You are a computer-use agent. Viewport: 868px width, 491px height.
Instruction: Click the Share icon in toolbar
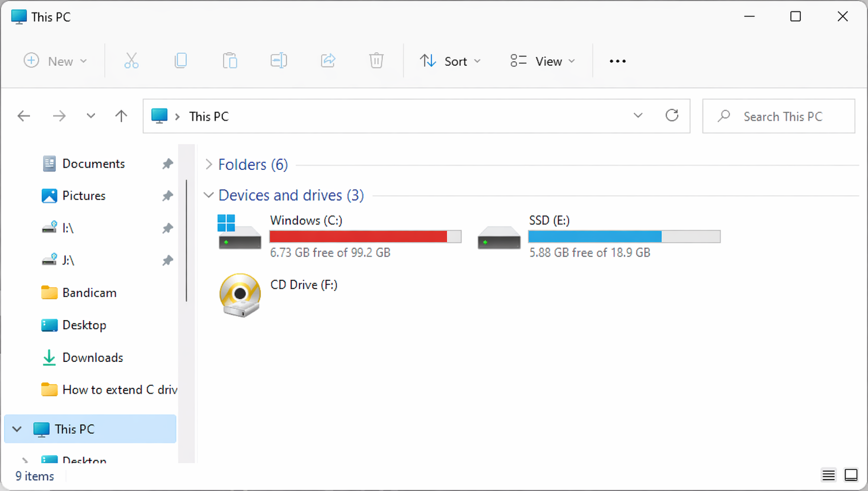tap(328, 61)
